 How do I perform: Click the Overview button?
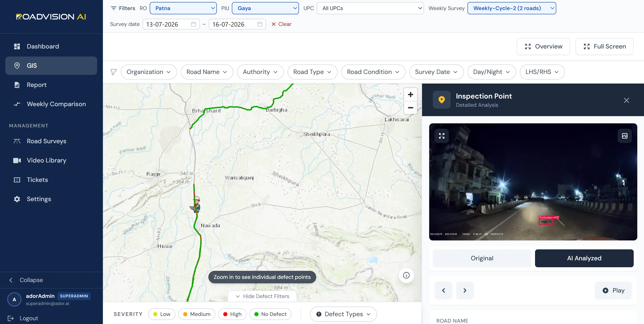(x=543, y=46)
